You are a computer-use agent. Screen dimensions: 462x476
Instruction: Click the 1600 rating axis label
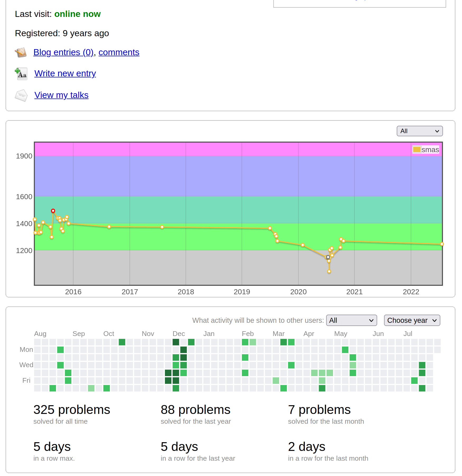pyautogui.click(x=24, y=197)
